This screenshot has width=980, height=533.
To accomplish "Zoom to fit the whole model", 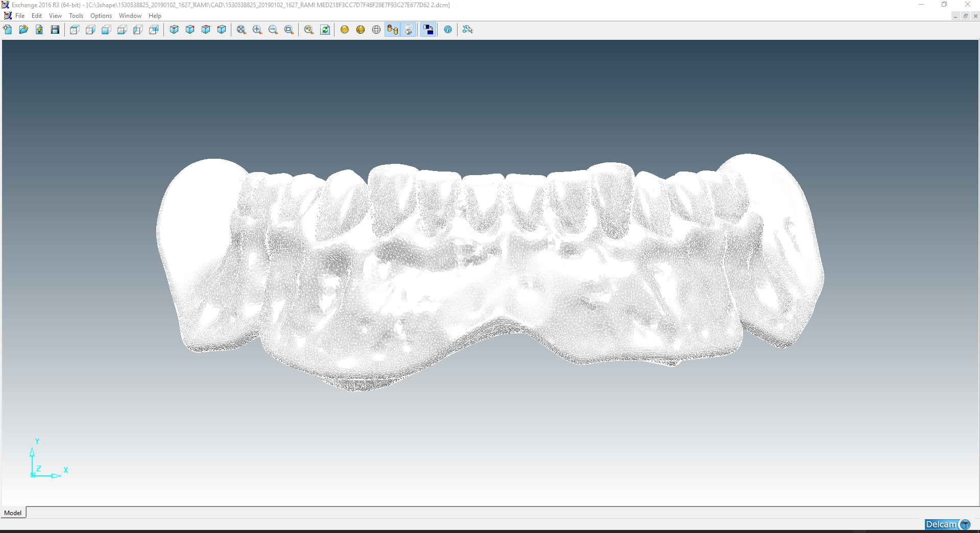I will [x=242, y=30].
